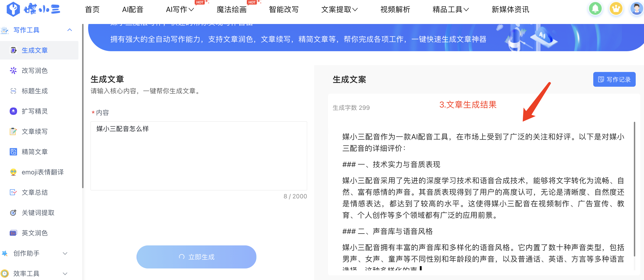
Task: Click the emoji face icon
Action: pos(13,172)
